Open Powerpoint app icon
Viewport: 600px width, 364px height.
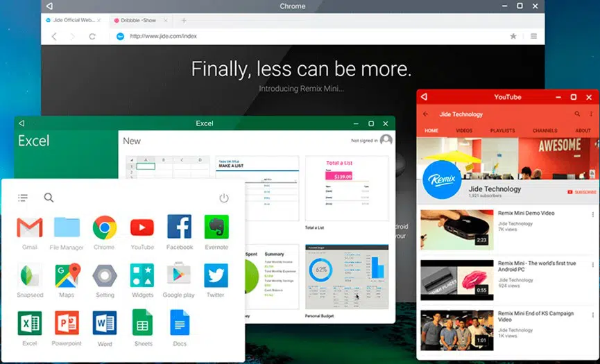67,323
